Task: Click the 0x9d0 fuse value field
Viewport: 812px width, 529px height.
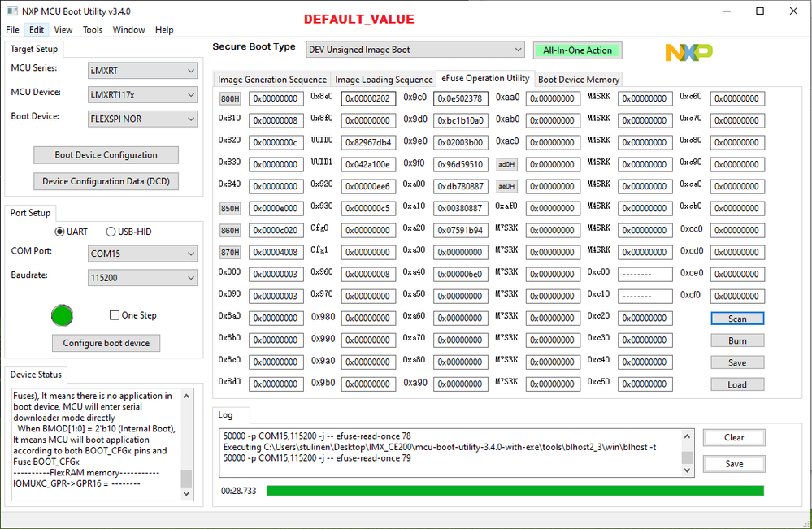Action: pyautogui.click(x=460, y=120)
